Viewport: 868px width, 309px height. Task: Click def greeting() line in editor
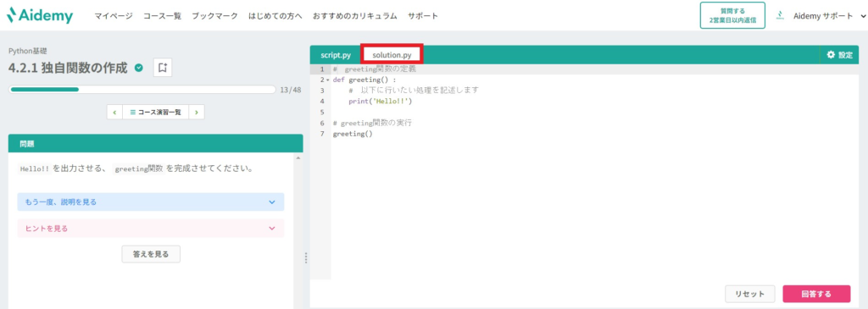[364, 80]
